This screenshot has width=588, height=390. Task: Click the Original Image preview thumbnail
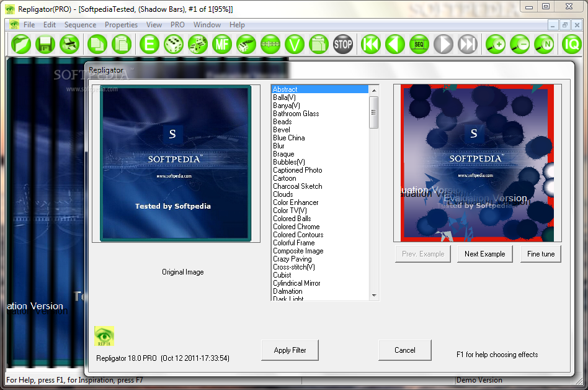coord(176,163)
